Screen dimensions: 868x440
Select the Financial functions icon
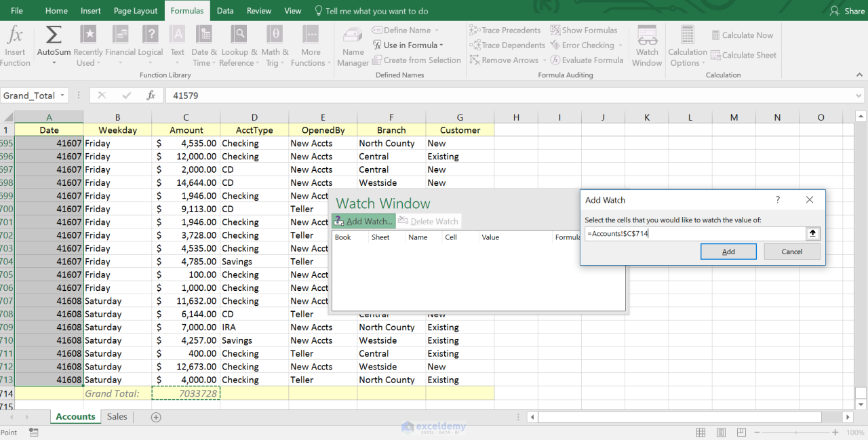pos(119,45)
